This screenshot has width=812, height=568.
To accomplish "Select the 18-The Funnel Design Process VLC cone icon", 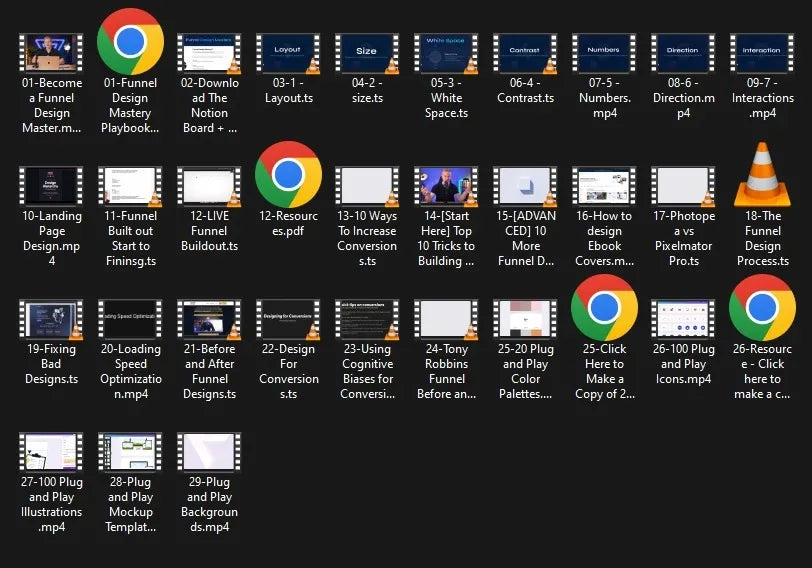I will (x=762, y=174).
